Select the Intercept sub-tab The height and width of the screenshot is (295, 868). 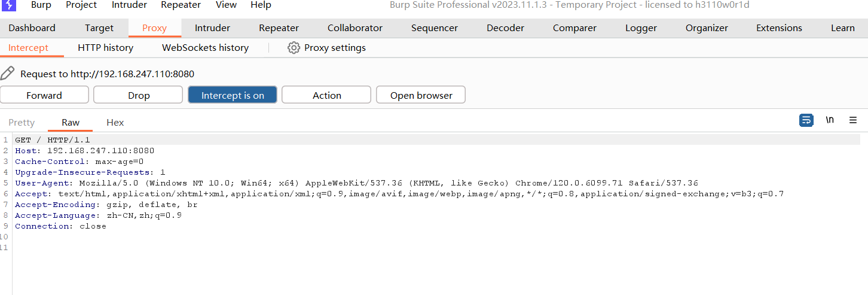[x=28, y=48]
